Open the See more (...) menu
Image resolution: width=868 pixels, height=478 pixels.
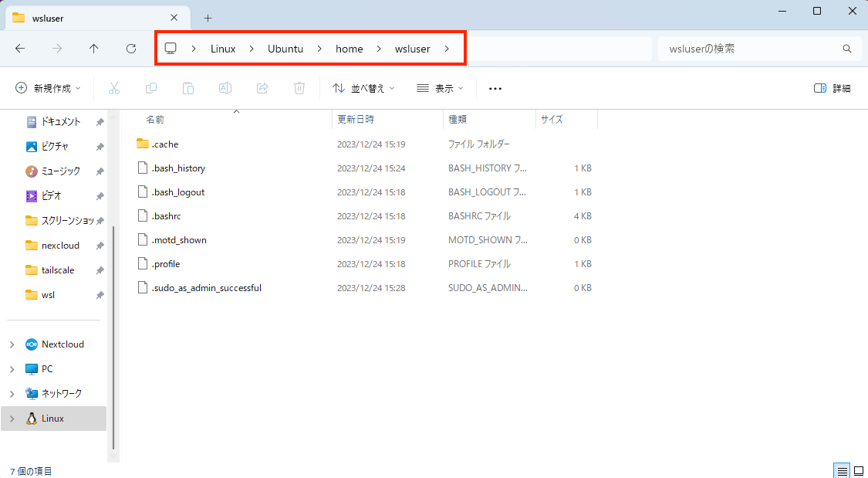495,87
